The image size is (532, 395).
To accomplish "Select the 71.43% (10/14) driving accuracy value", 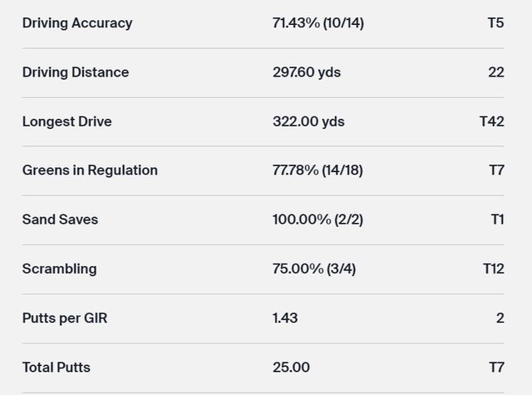I will 318,23.
